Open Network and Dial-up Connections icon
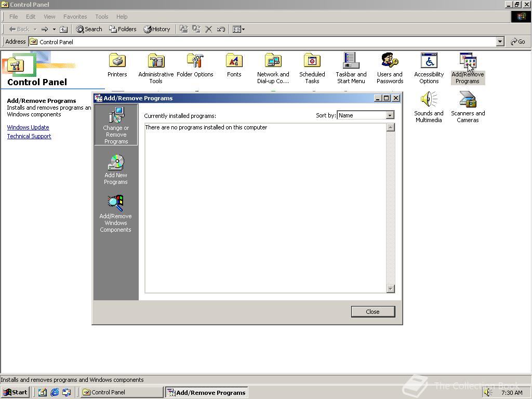This screenshot has height=399, width=532. point(273,69)
